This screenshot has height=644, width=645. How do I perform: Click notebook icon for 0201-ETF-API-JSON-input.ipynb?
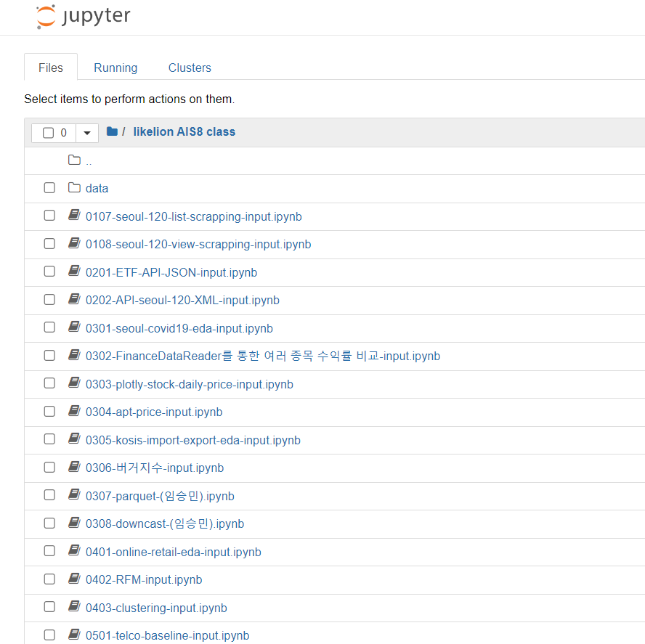(x=74, y=271)
